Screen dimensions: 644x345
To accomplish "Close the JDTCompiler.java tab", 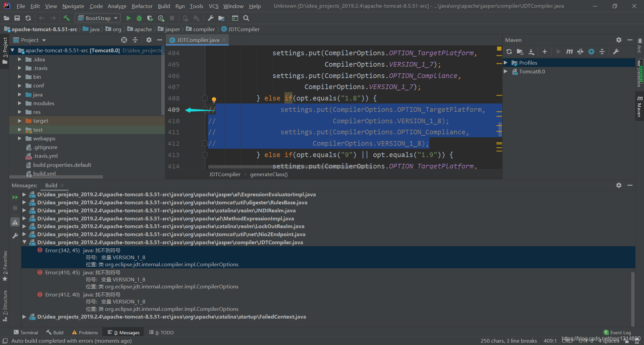I will coord(224,40).
